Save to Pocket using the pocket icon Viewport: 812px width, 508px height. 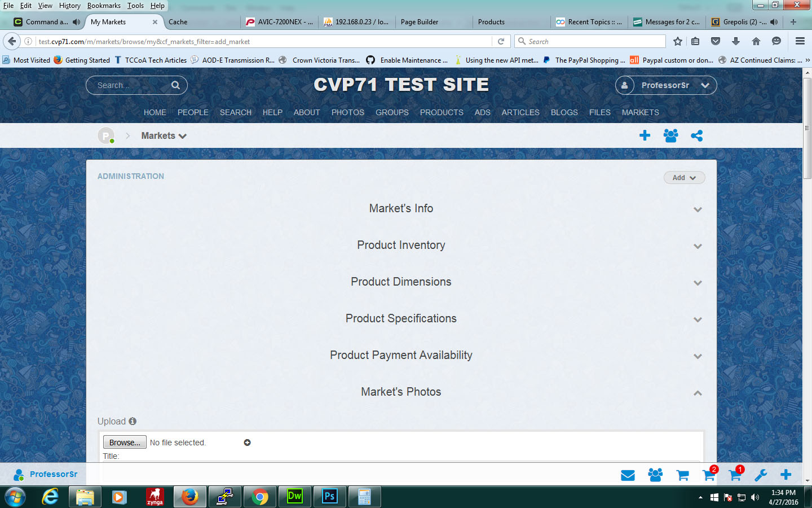(x=716, y=41)
